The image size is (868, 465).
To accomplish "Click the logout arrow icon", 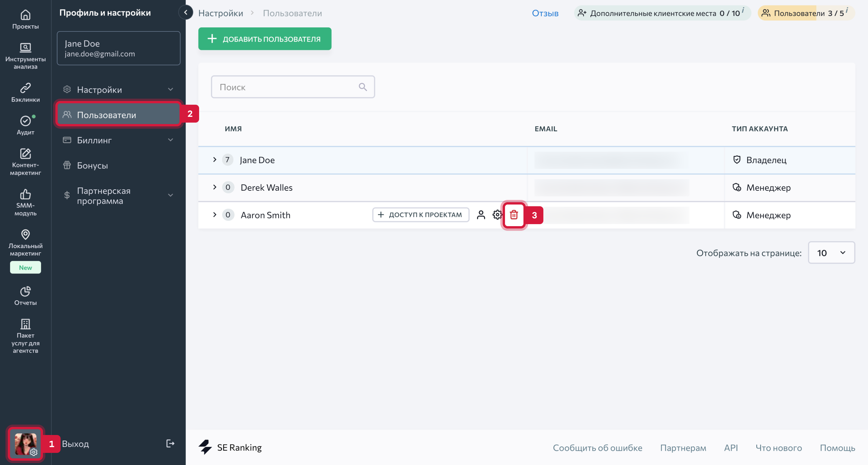I will click(170, 443).
